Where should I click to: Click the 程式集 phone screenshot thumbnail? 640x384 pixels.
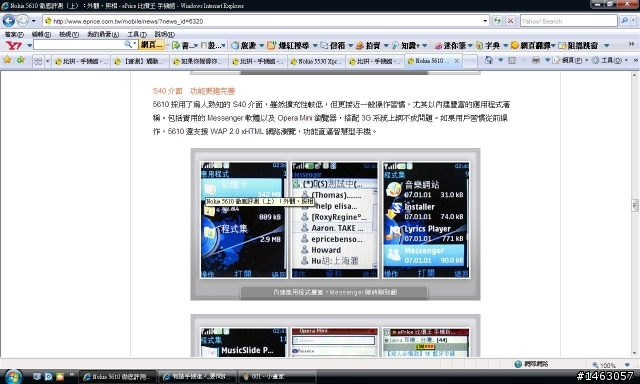(243, 220)
